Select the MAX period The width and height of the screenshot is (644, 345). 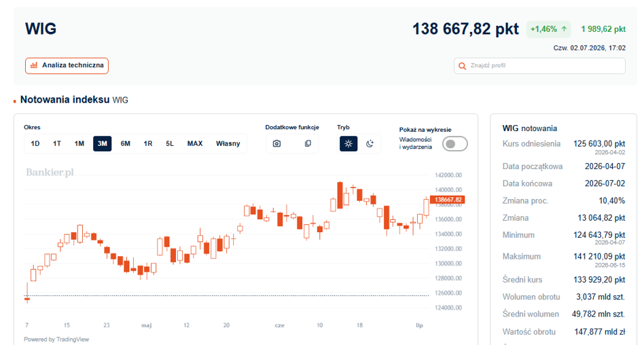(195, 144)
